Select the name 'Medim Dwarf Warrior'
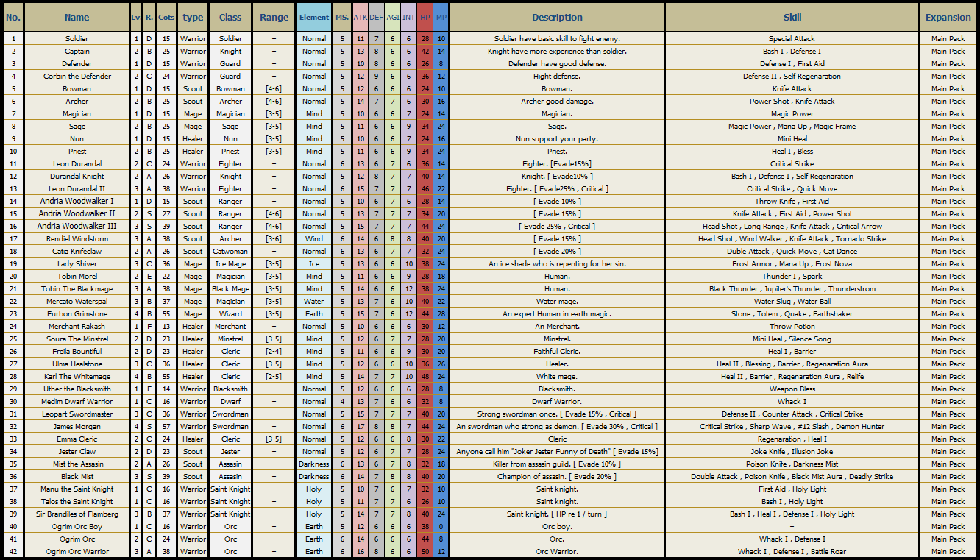 click(x=77, y=402)
